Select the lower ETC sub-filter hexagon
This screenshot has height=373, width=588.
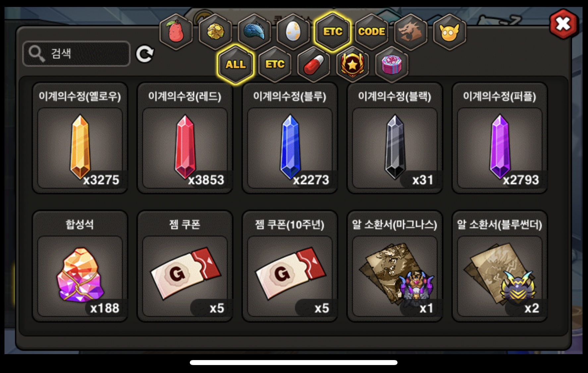click(x=275, y=64)
